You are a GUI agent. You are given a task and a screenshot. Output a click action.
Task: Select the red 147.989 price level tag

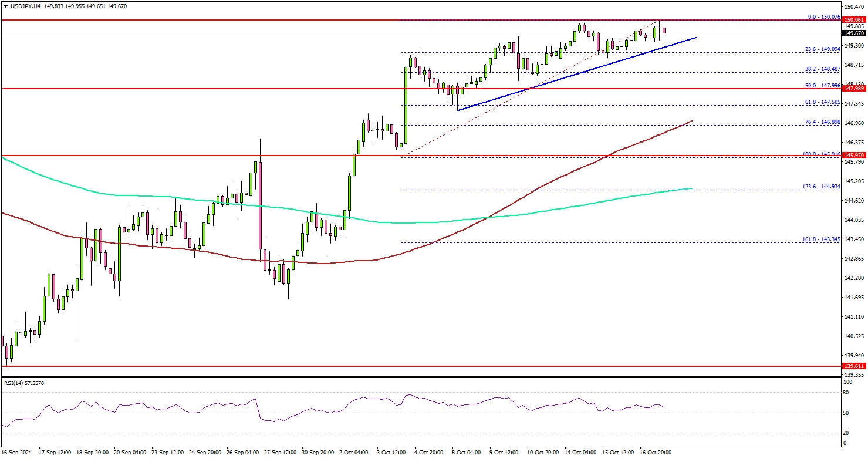click(x=853, y=89)
